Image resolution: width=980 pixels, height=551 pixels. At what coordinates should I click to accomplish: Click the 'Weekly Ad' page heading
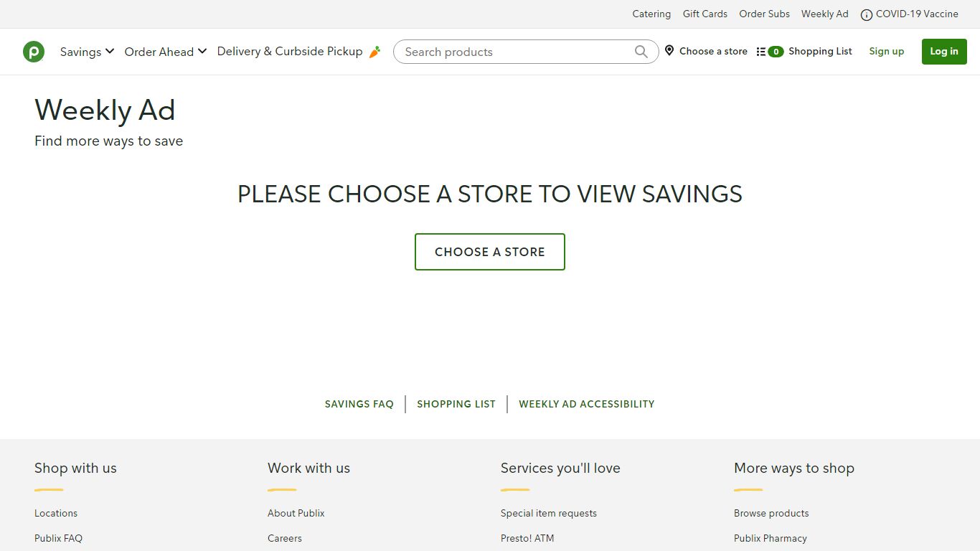tap(105, 110)
